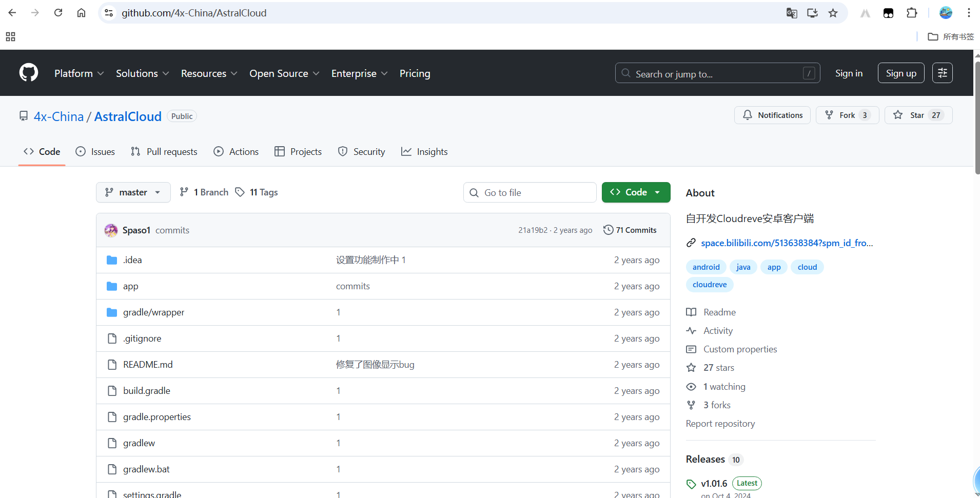Bookmark this page with the star icon
Screen dimensions: 980x498
pos(833,13)
